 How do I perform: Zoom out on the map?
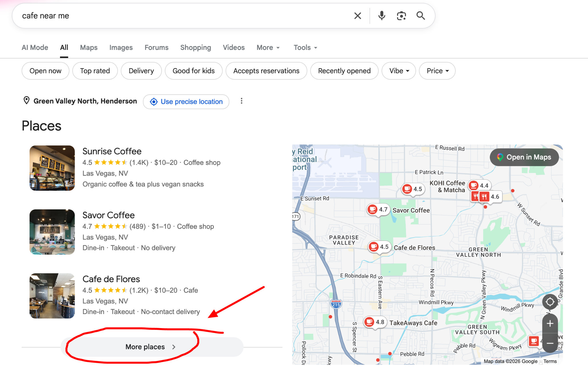click(x=550, y=343)
